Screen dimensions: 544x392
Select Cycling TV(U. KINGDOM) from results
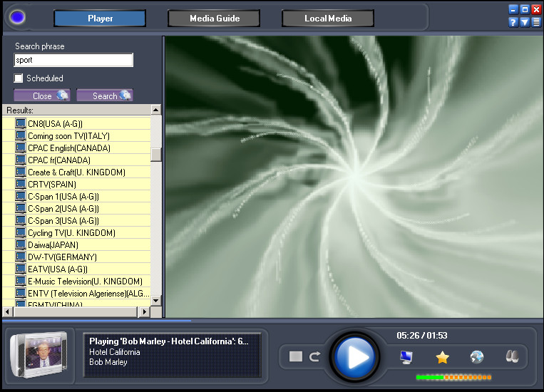(x=71, y=233)
